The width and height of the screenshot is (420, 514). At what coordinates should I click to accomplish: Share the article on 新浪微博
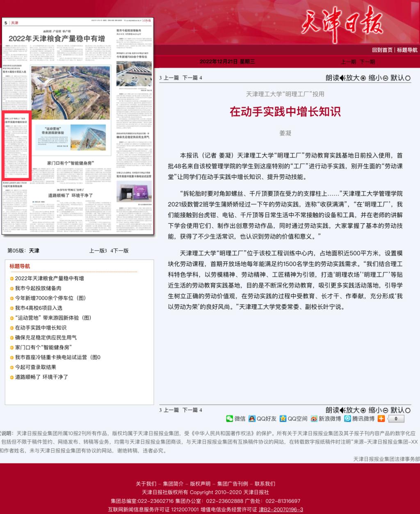tap(314, 418)
